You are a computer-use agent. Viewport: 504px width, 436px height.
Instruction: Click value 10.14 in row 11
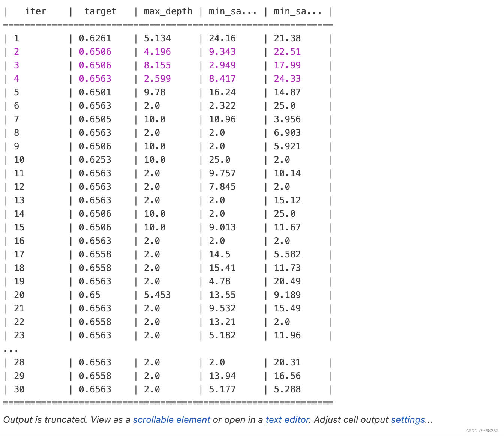tap(287, 173)
